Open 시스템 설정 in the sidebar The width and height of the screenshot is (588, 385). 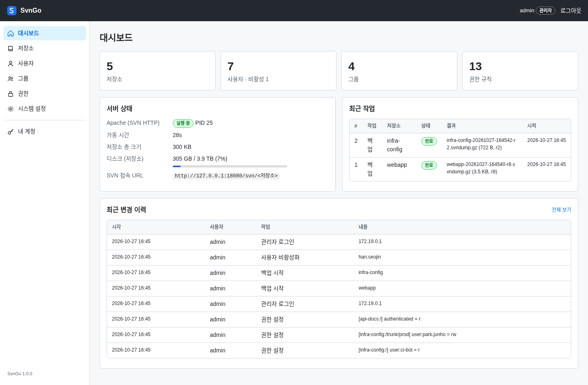click(x=45, y=109)
